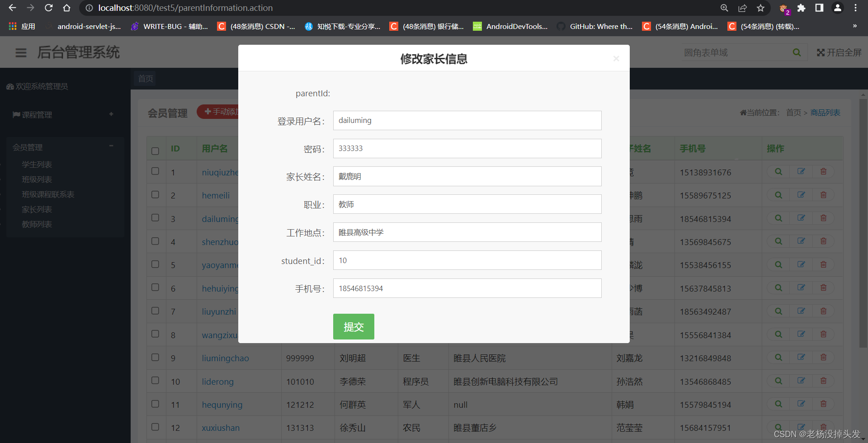
Task: Edit icon for row 13216849848
Action: point(801,357)
